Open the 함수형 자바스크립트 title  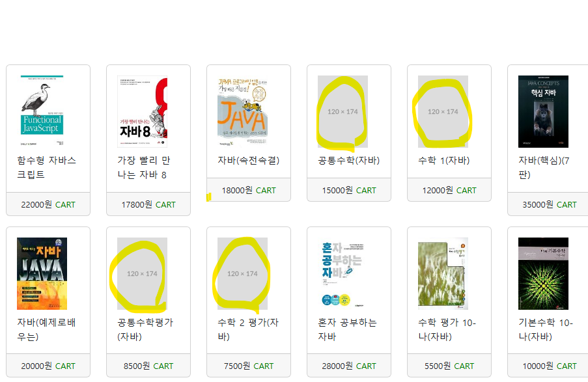click(x=47, y=167)
